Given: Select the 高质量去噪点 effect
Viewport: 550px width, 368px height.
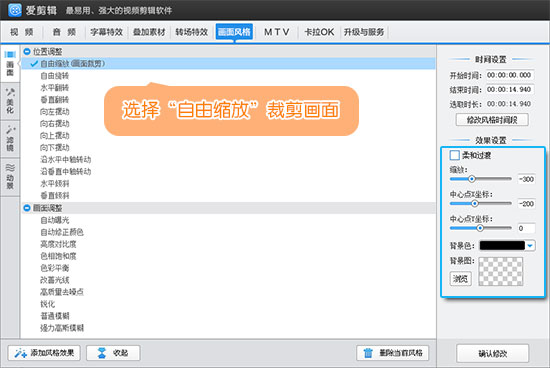Looking at the screenshot, I should (x=62, y=292).
